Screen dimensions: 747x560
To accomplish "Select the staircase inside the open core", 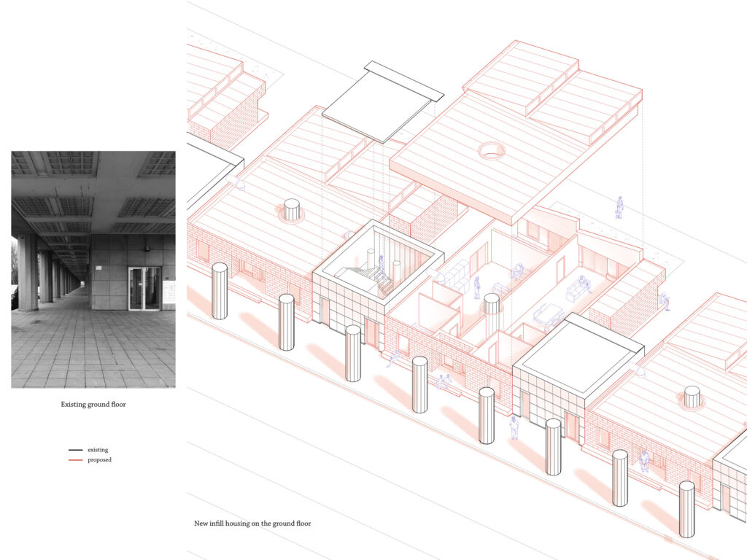I will [371, 279].
